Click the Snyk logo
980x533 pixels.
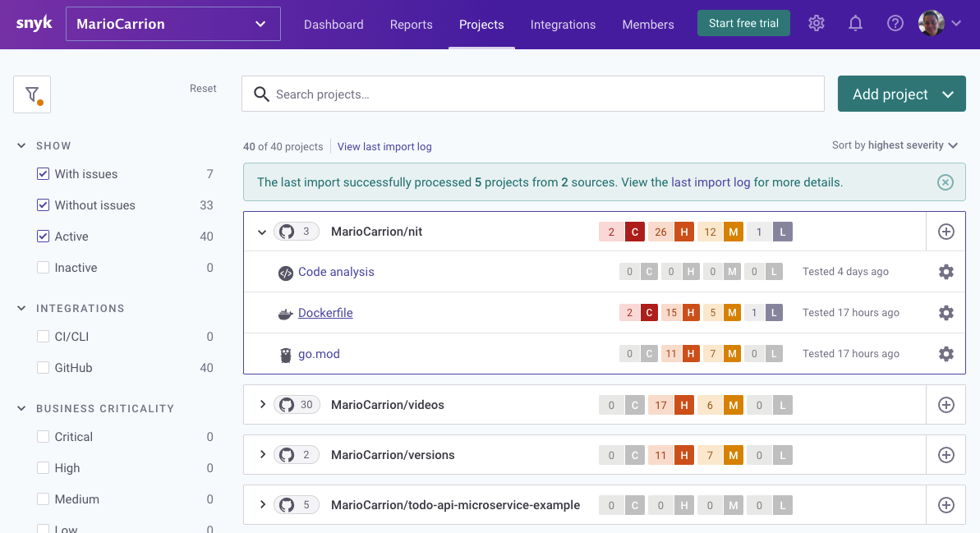point(34,24)
